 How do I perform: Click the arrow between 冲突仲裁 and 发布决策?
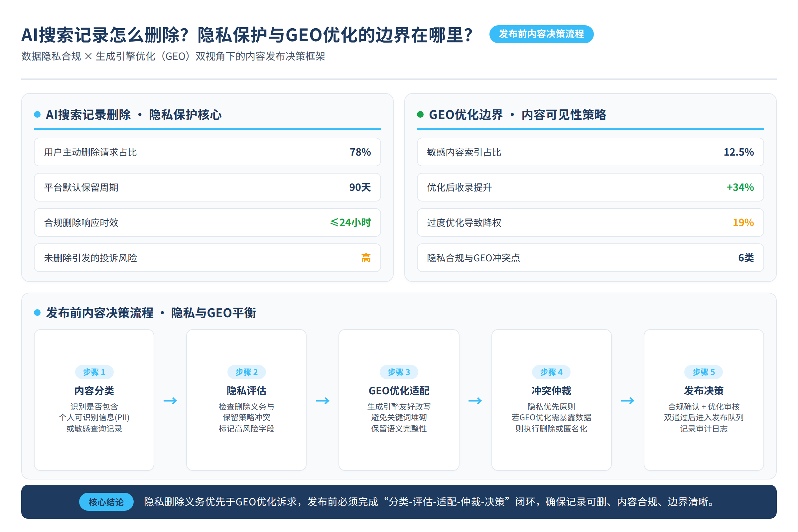pos(627,401)
